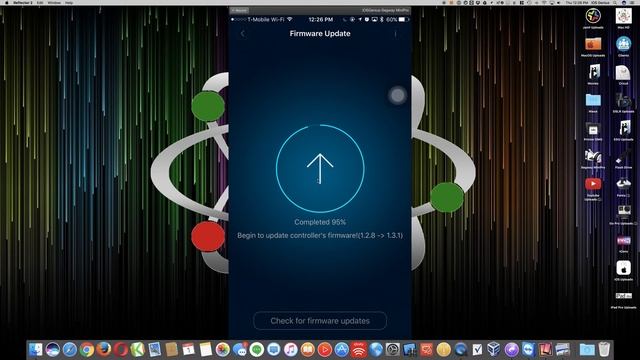The height and width of the screenshot is (360, 640).
Task: Click the Record button on Reflector window
Action: [x=239, y=10]
